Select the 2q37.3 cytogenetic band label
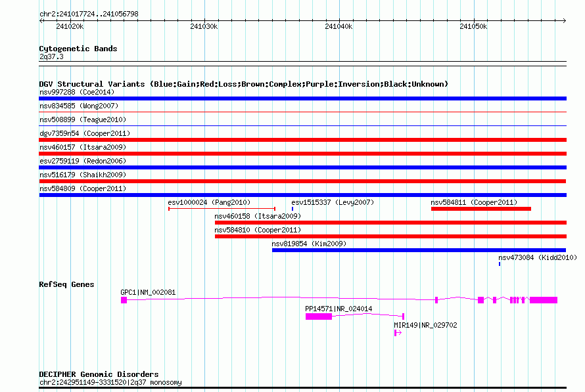Image resolution: width=585 pixels, height=392 pixels. [51, 56]
